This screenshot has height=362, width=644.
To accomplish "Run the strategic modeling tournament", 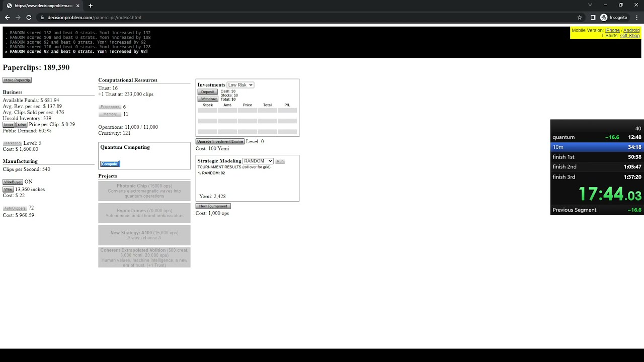I will [280, 161].
